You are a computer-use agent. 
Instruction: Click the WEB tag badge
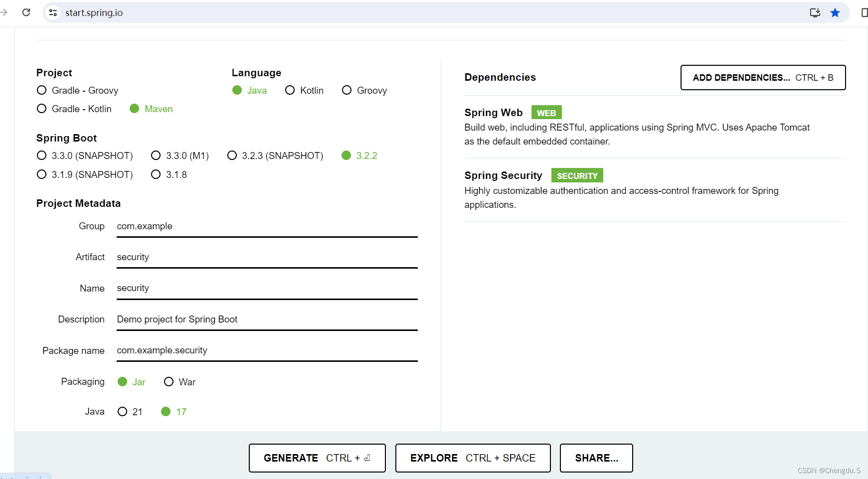click(x=546, y=113)
